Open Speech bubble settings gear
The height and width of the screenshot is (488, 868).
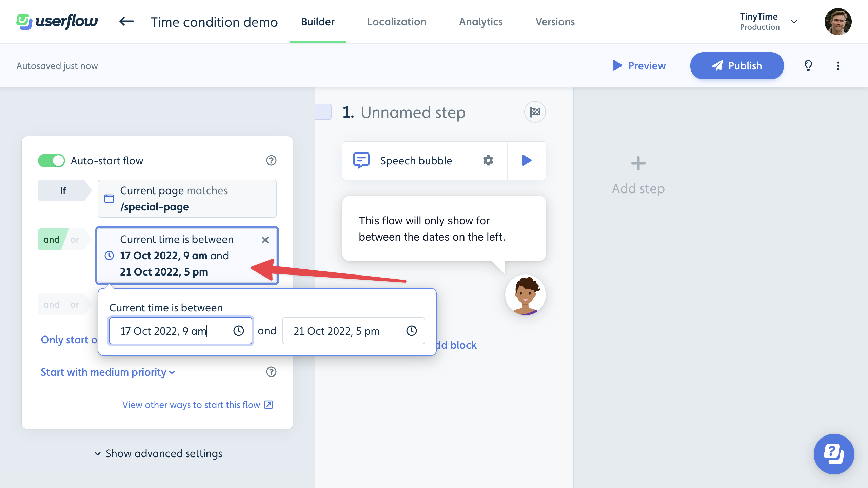pyautogui.click(x=488, y=160)
